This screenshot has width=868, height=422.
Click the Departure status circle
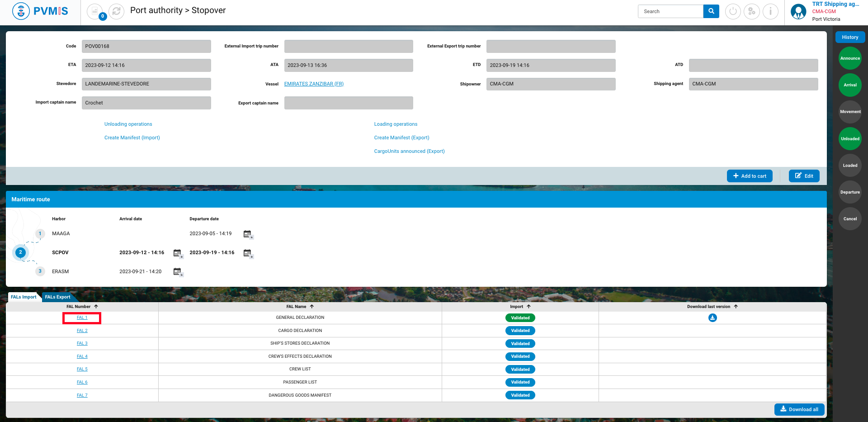(x=850, y=192)
